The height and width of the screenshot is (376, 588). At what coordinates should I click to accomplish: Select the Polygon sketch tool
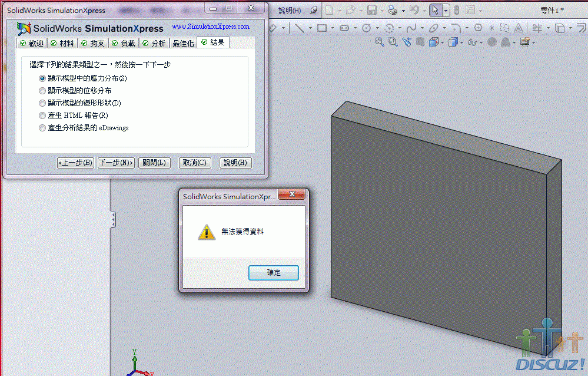pyautogui.click(x=478, y=28)
